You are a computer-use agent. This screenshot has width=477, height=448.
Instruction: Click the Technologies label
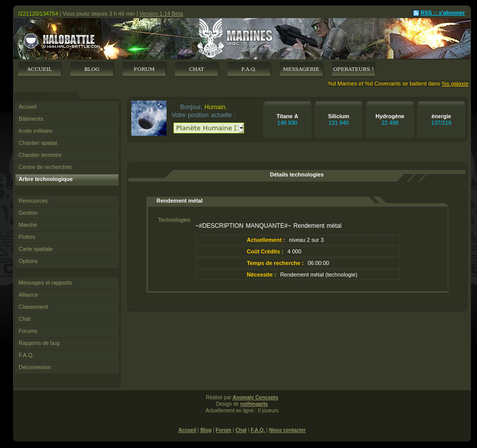click(174, 220)
